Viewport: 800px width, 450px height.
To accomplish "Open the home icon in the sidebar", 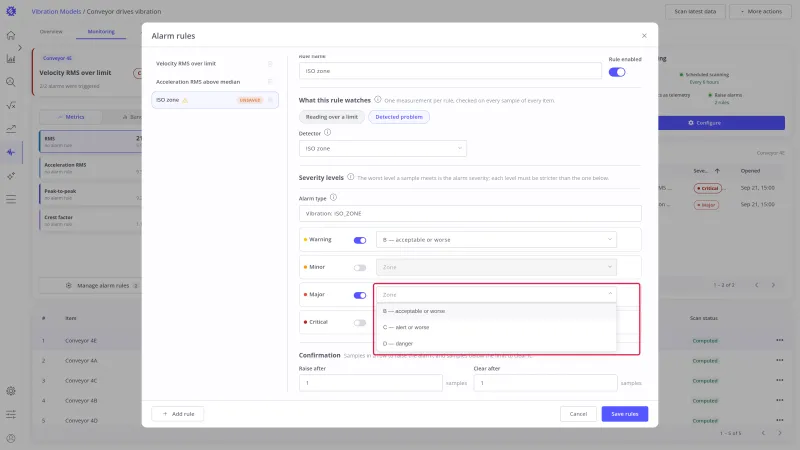I will coord(11,35).
